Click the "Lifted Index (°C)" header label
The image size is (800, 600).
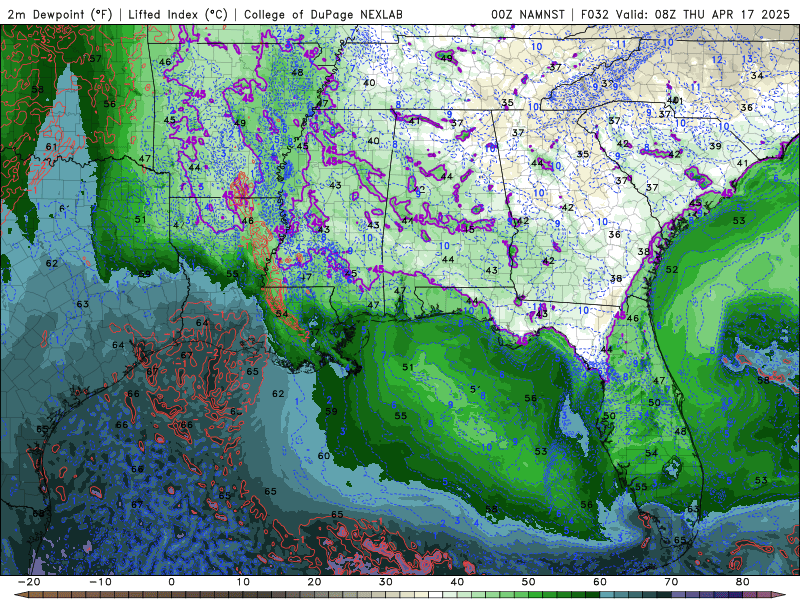178,14
